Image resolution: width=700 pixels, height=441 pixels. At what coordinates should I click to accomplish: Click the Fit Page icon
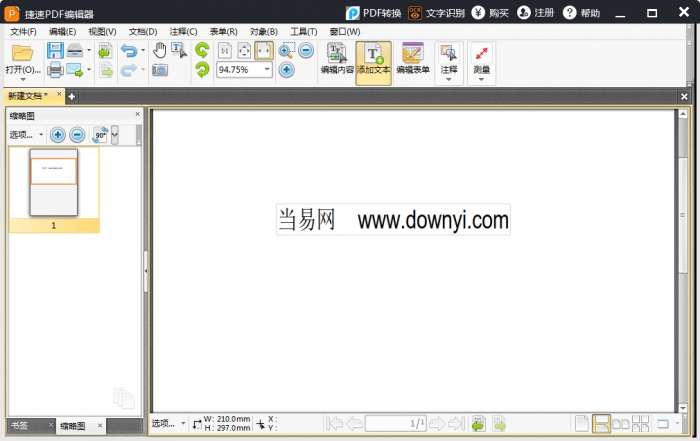pyautogui.click(x=244, y=50)
